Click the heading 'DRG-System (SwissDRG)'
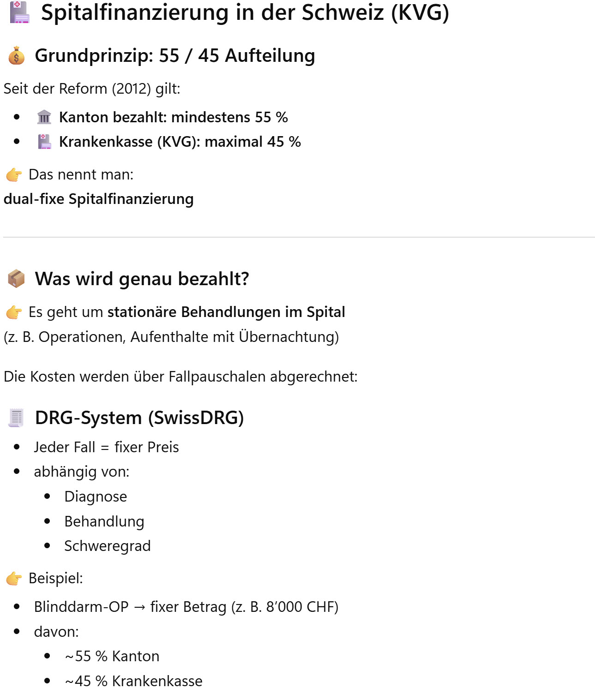Screen dimensions: 595x700 pos(139,418)
